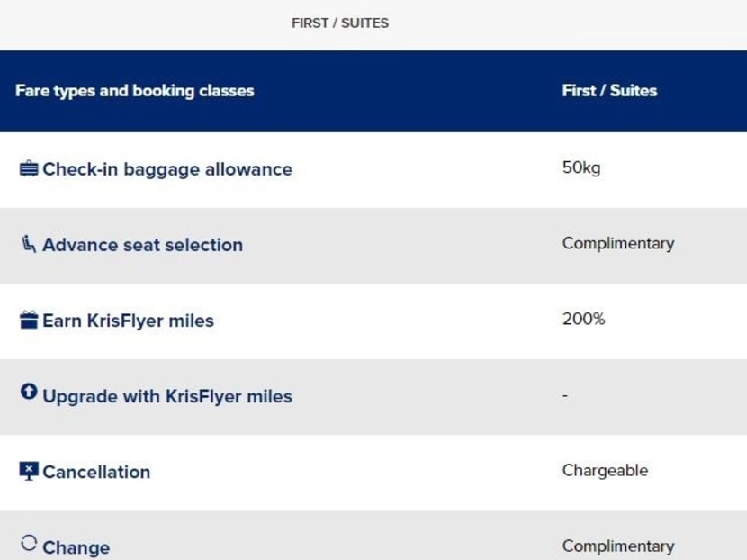Click the Chargeable cancellation value
The height and width of the screenshot is (560, 747).
coord(605,470)
